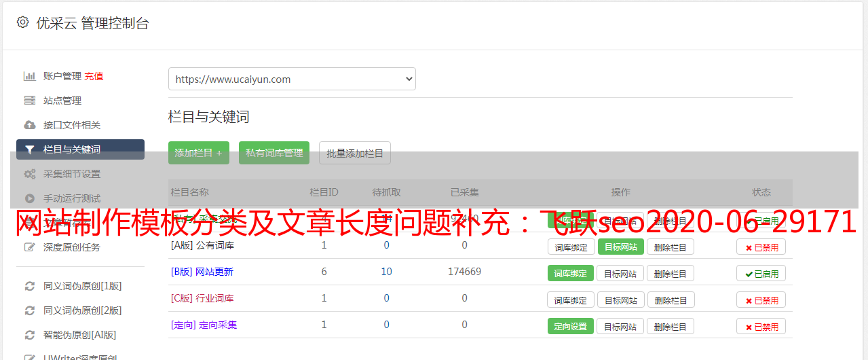This screenshot has height=360, width=868.
Task: Open the [C版] 行业词库 column link
Action: (202, 298)
